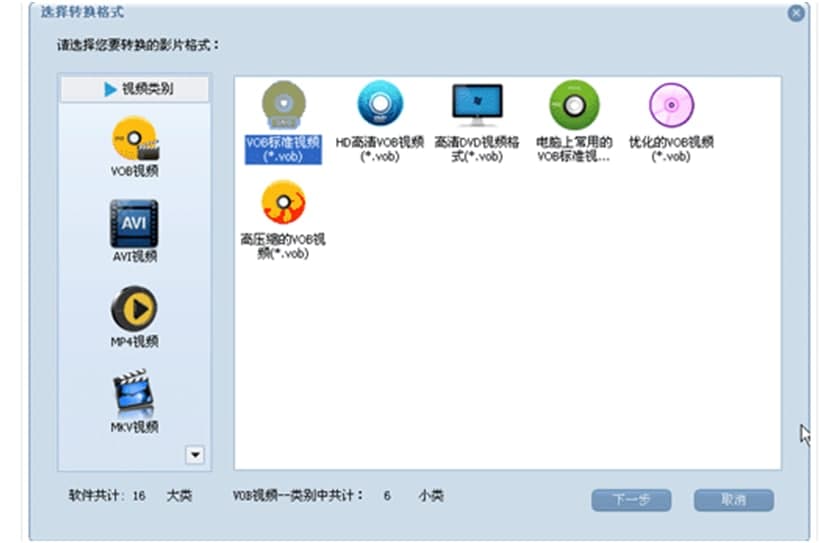The image size is (831, 543).
Task: Expand the 视频类别 header arrow
Action: [110, 89]
